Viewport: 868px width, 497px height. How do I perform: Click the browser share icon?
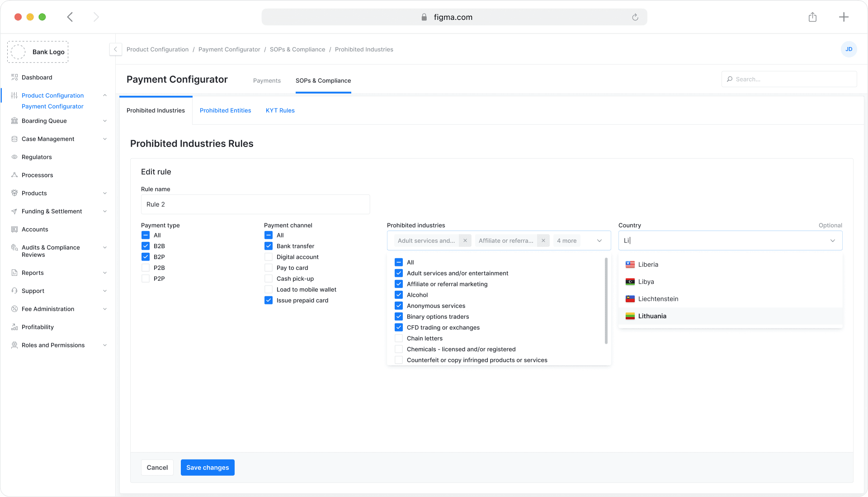tap(812, 17)
